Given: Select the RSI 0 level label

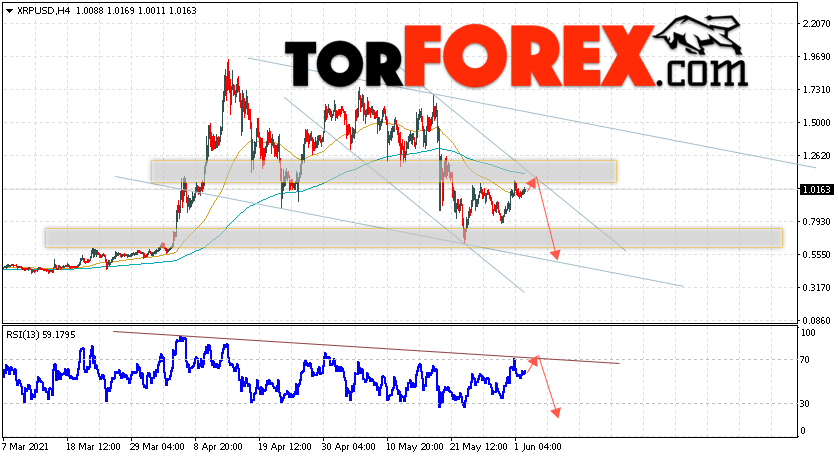Looking at the screenshot, I should (x=803, y=431).
